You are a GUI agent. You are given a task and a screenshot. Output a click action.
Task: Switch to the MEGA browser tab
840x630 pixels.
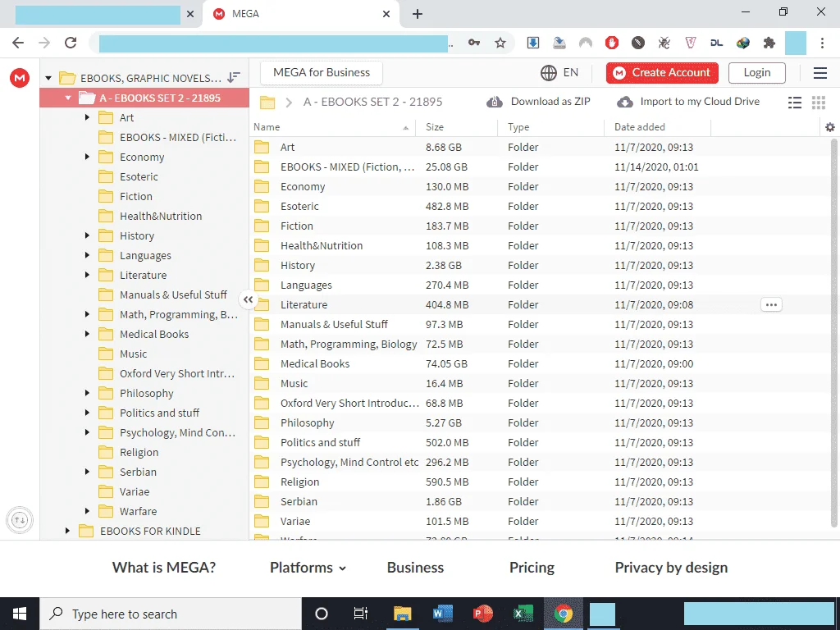tap(302, 14)
